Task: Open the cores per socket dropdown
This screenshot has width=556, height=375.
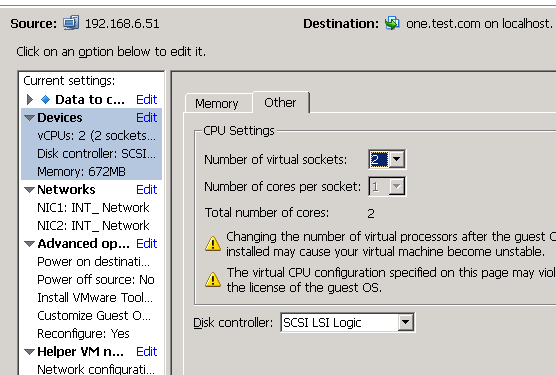Action: tap(396, 186)
